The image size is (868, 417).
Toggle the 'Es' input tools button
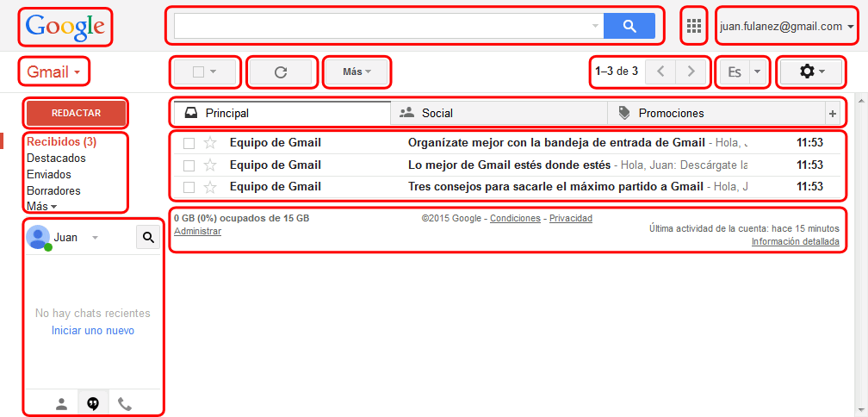(734, 72)
